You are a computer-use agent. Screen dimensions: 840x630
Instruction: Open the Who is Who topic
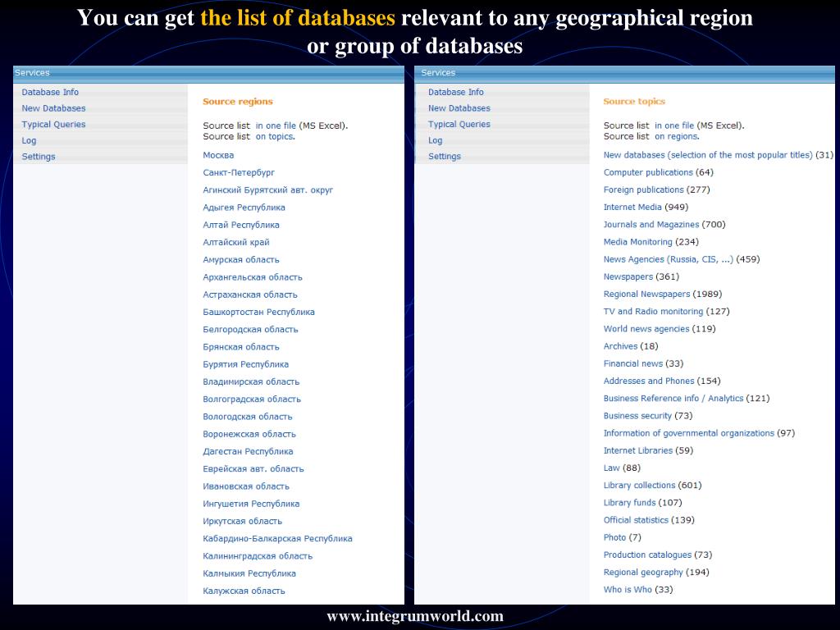(628, 590)
